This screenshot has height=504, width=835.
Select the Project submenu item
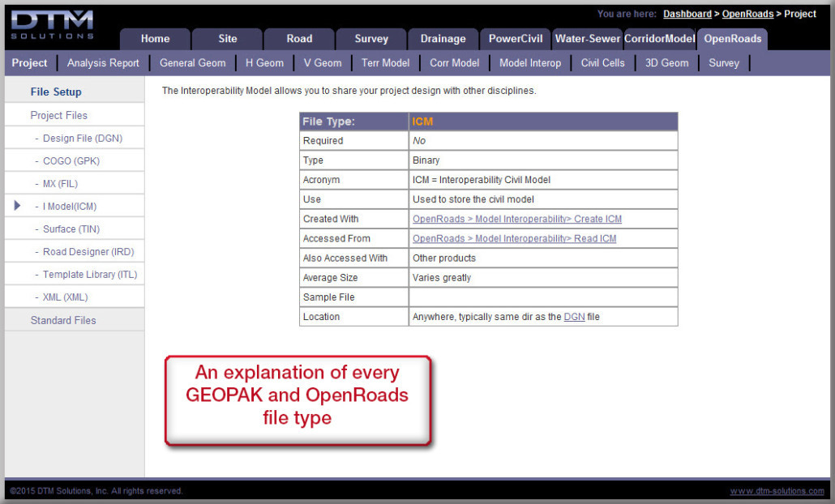(x=30, y=63)
